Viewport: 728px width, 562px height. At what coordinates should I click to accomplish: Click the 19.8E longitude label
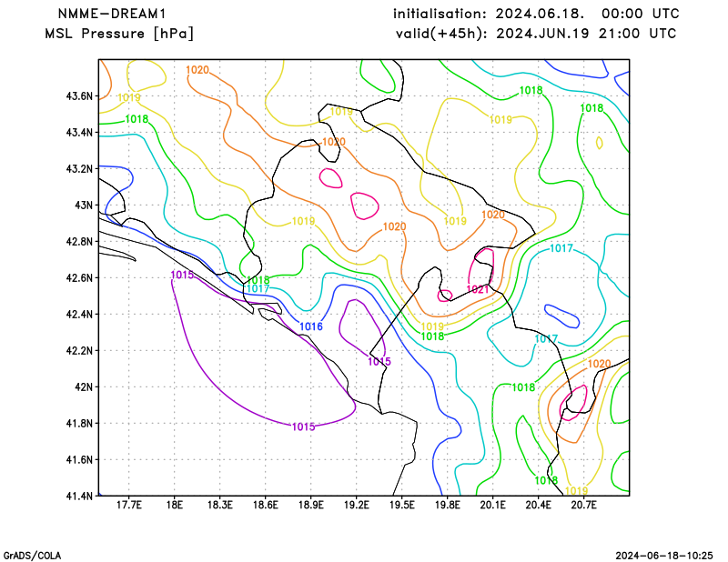click(447, 506)
